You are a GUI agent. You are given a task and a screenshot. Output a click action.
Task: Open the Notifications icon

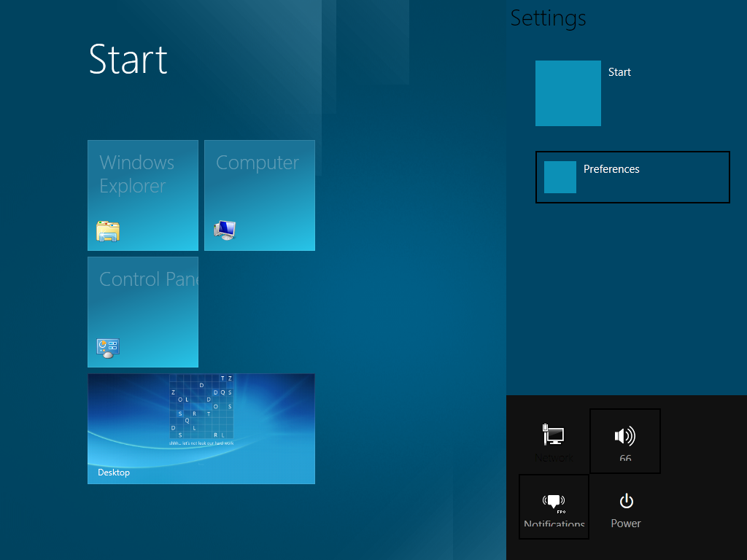pos(554,502)
